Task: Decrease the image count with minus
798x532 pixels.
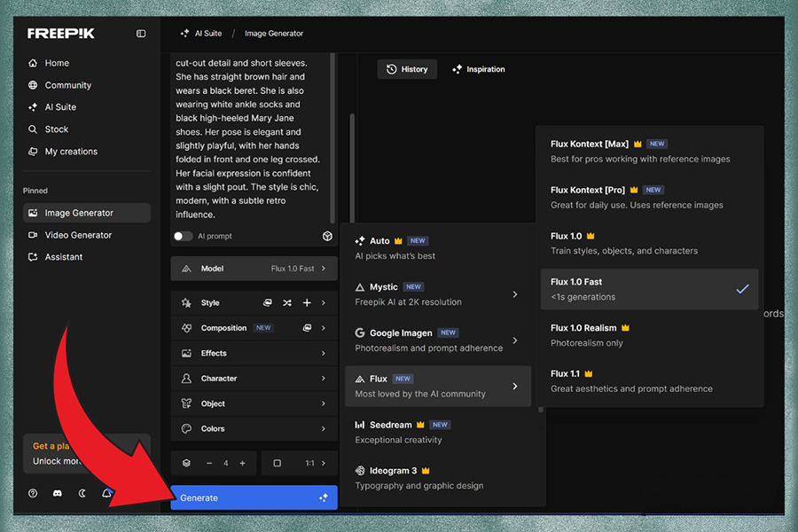Action: coord(209,463)
